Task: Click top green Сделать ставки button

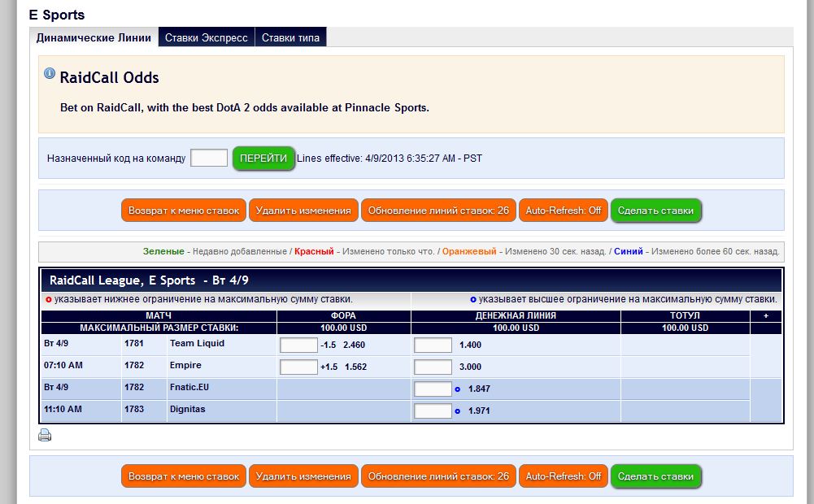Action: [x=655, y=211]
